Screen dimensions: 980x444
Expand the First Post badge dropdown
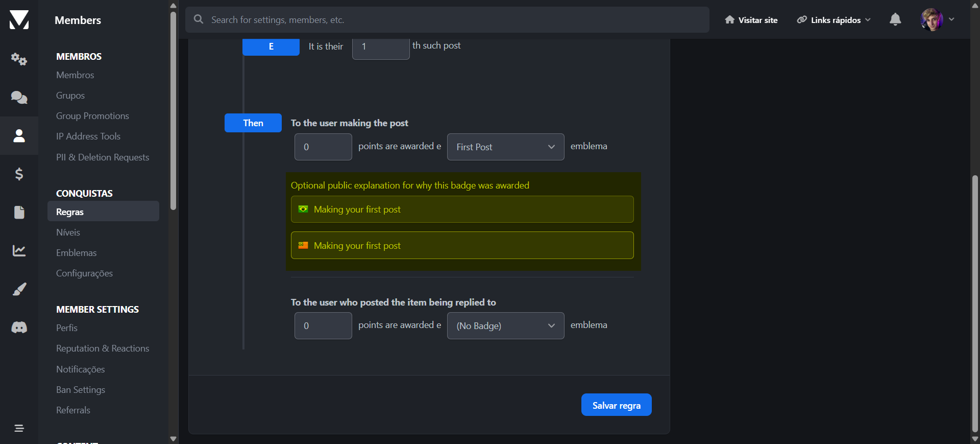(505, 147)
